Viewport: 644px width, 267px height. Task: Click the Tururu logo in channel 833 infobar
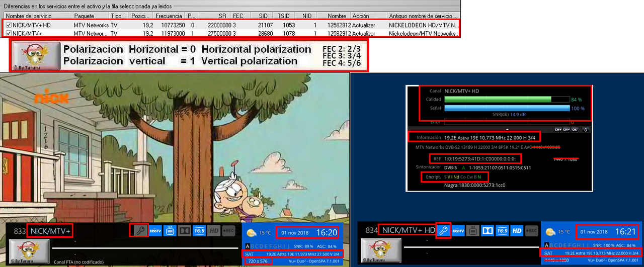(30, 250)
